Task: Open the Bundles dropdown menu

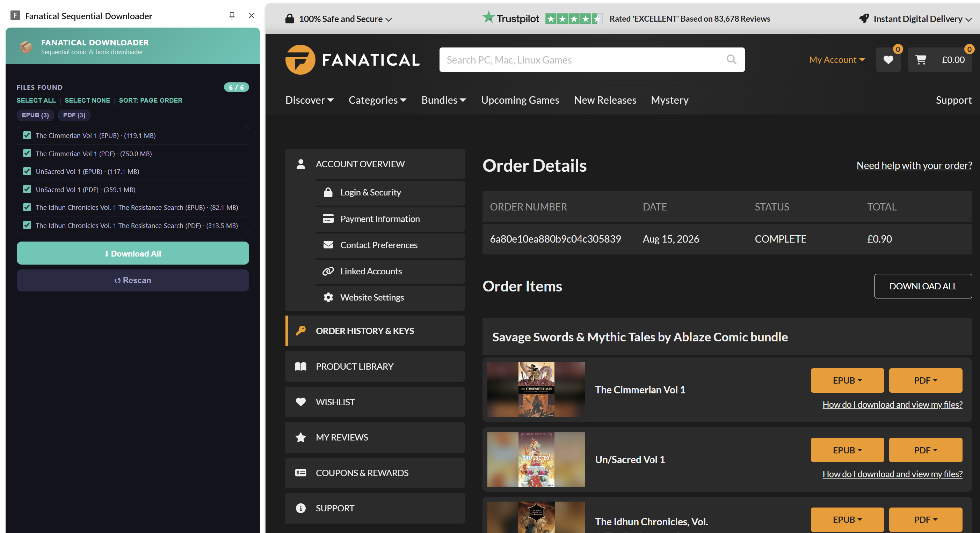Action: pyautogui.click(x=444, y=100)
